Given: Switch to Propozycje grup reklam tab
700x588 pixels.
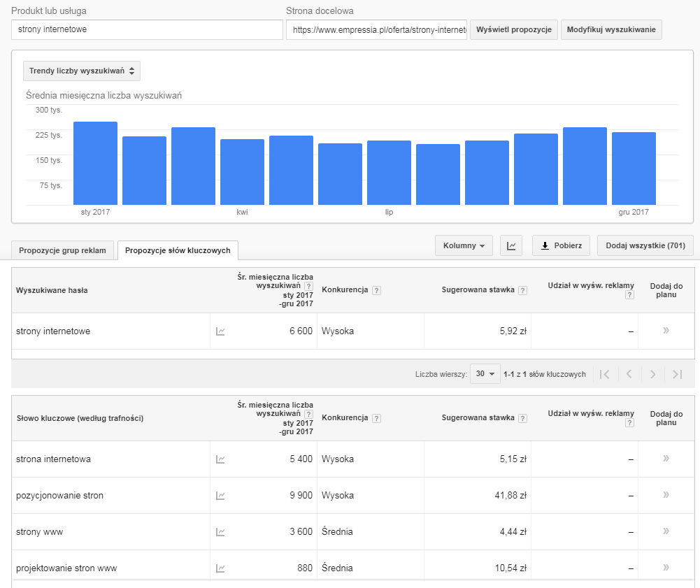Looking at the screenshot, I should point(62,250).
